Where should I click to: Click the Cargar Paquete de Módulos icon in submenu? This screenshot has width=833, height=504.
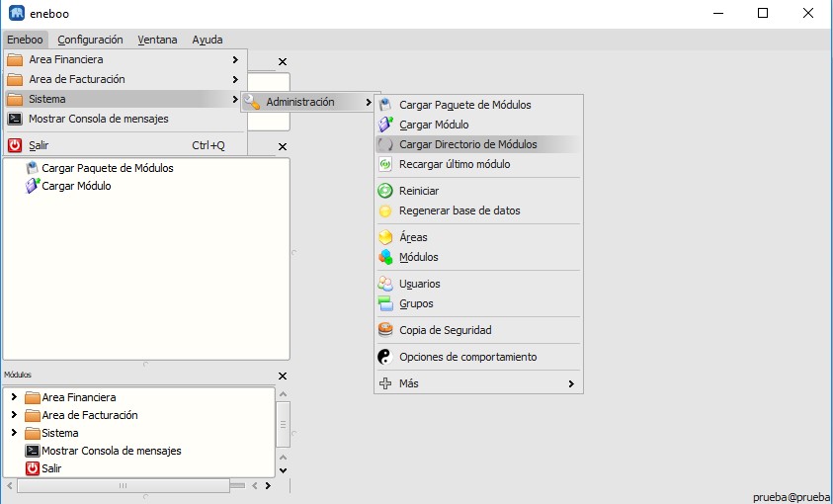(385, 105)
